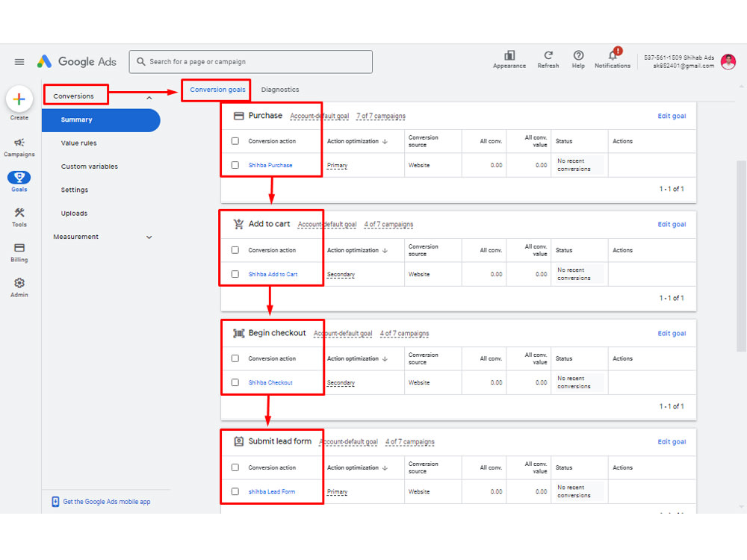Screen dimensions: 747x560
Task: Open the shihba Lead Form action
Action: click(272, 491)
